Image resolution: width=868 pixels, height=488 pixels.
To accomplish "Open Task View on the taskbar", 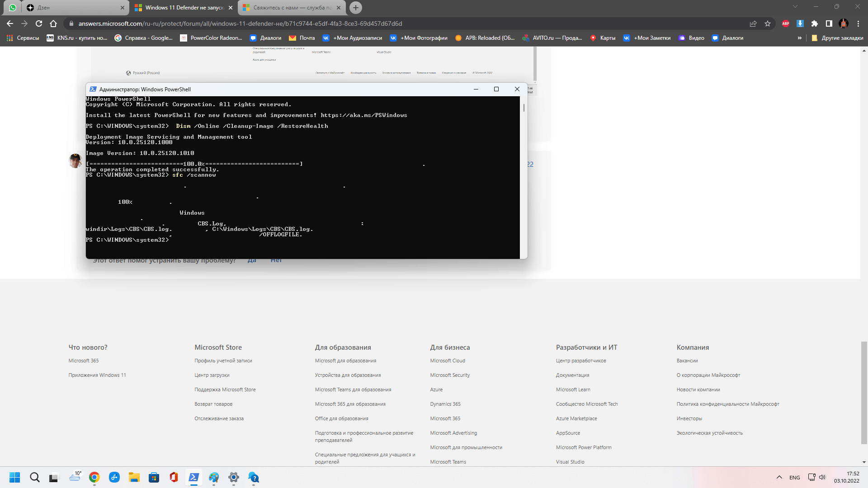I will [x=54, y=477].
